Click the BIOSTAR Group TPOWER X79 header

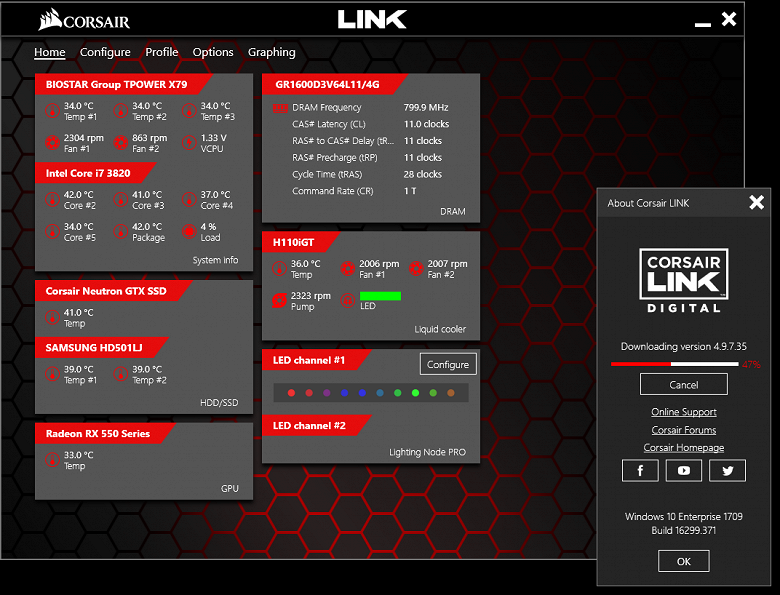(123, 85)
